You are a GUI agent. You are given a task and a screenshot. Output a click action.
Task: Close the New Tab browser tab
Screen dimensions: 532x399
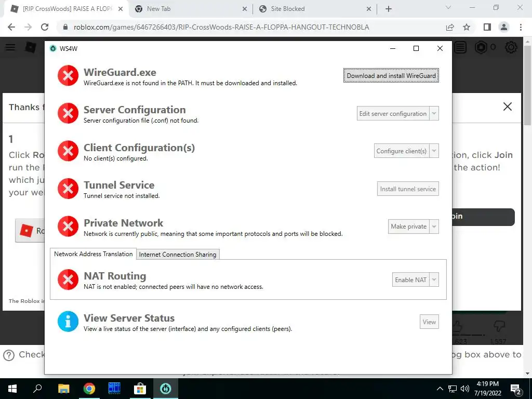245,9
